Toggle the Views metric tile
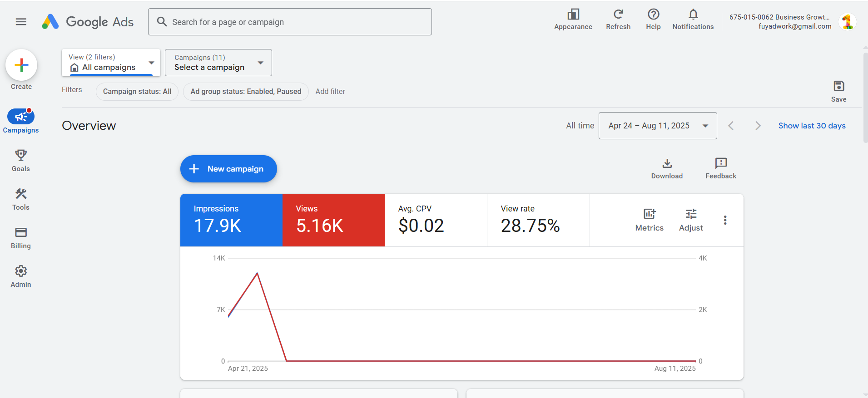The width and height of the screenshot is (868, 398). point(333,220)
